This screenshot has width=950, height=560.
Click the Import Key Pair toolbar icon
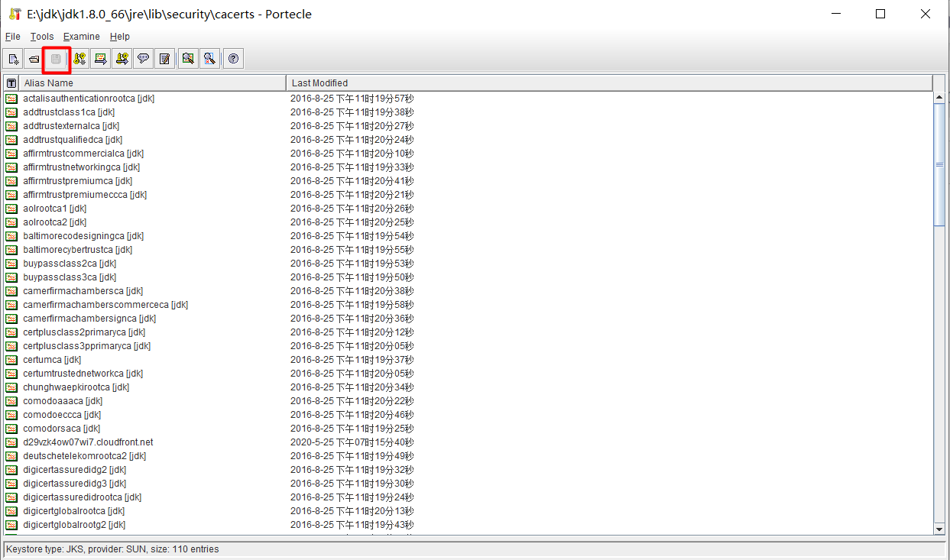point(122,58)
